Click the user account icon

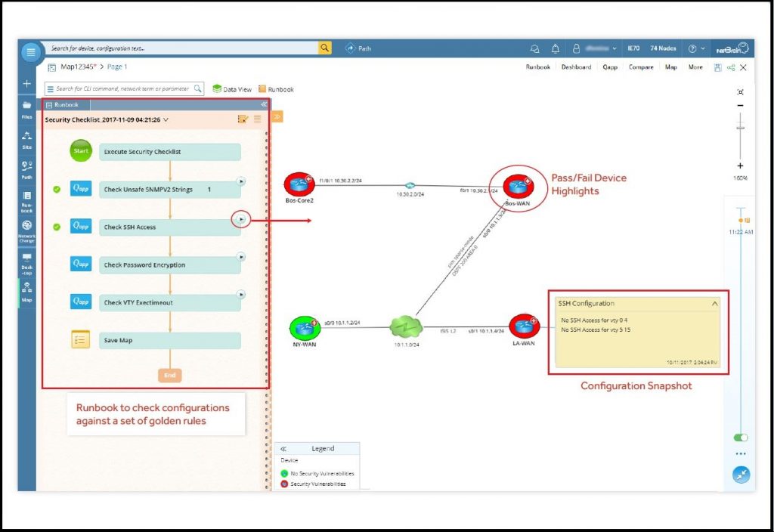click(576, 48)
